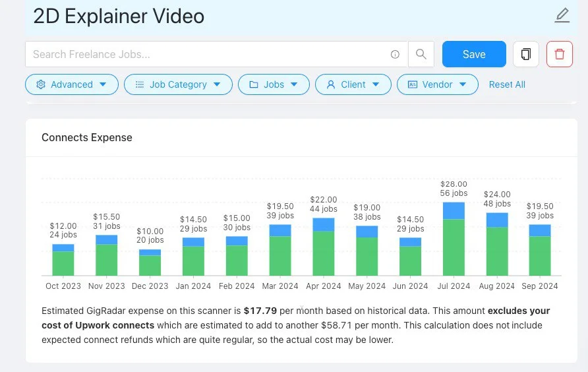Screen dimensions: 588x372
Task: Open the Vendor filter dropdown
Action: [x=437, y=84]
